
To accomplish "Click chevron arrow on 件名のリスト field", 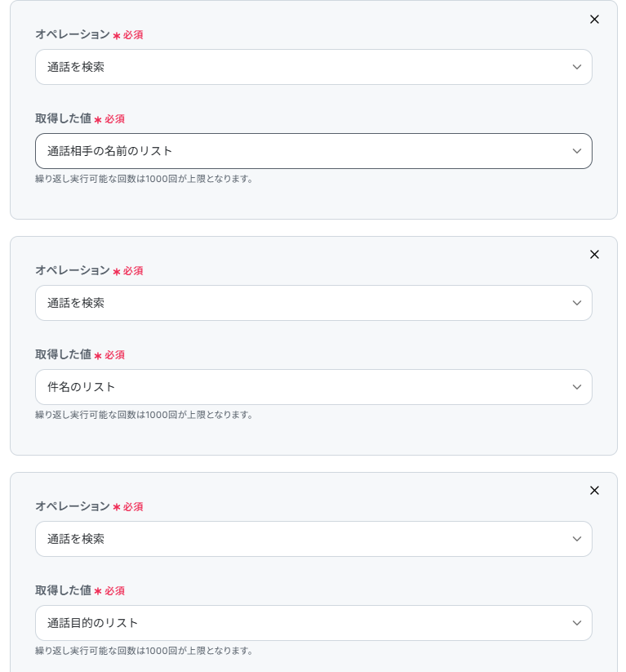I will [x=577, y=387].
